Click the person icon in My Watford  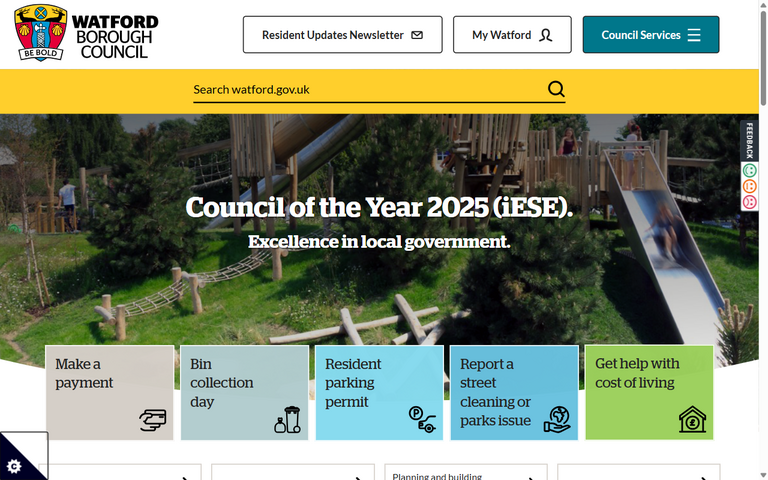546,35
